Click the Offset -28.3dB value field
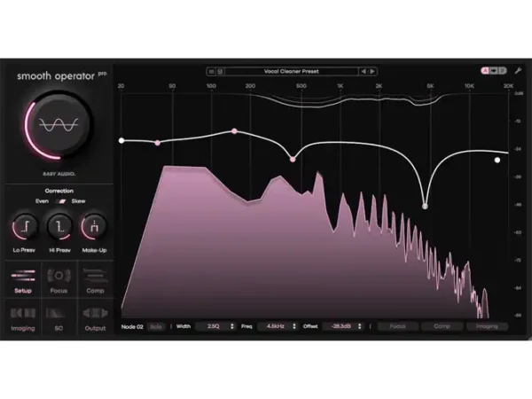Screen dimensions: 532x399 (x=340, y=326)
